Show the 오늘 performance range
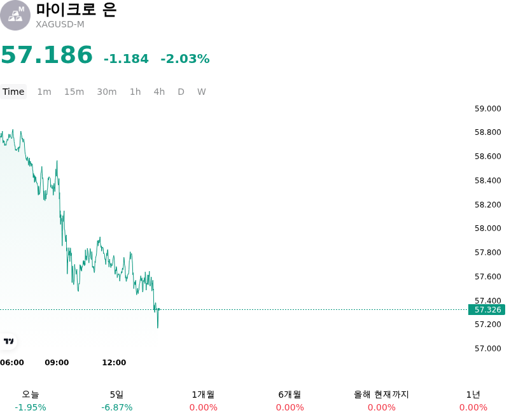The height and width of the screenshot is (420, 509). point(31,401)
